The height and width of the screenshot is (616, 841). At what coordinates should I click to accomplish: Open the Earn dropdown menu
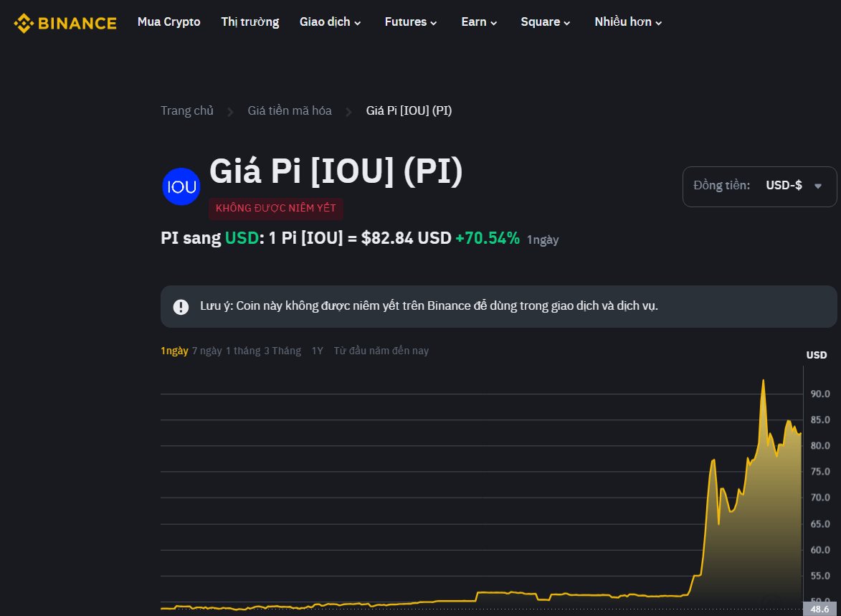point(479,22)
